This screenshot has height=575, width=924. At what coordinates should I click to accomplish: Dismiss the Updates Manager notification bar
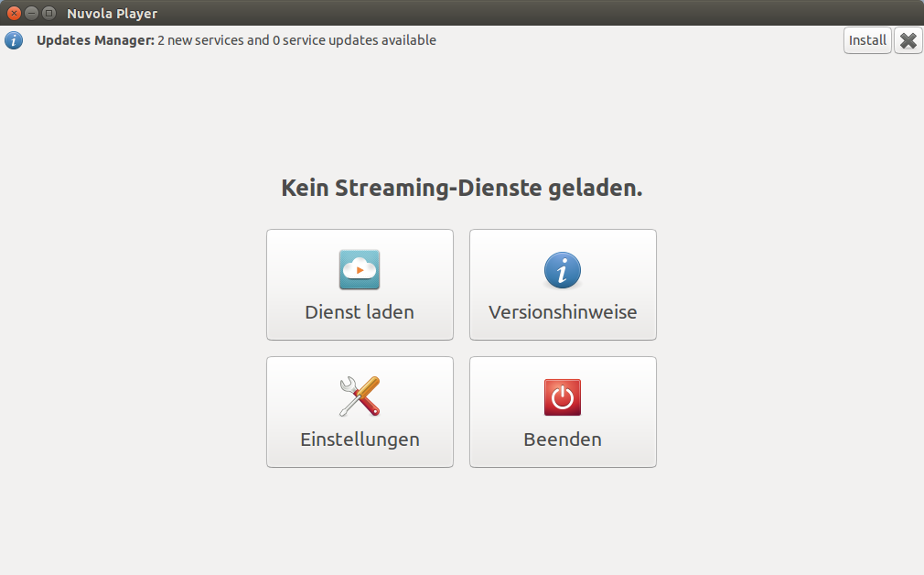click(x=908, y=40)
